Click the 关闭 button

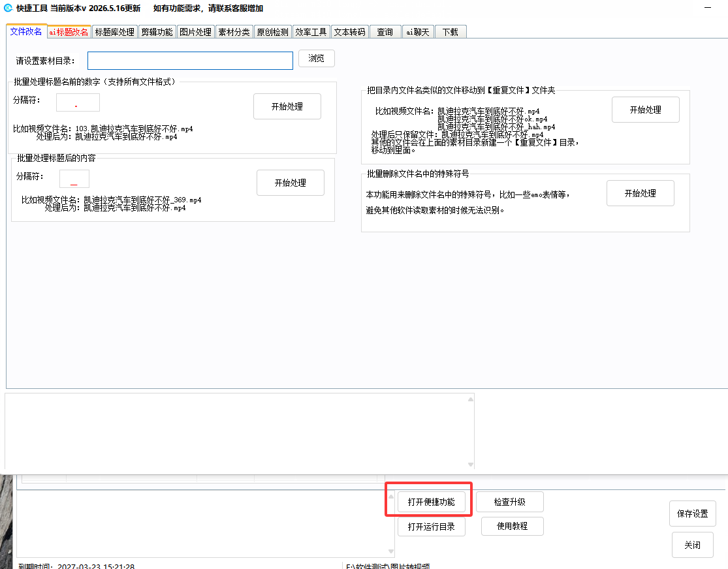pos(692,545)
